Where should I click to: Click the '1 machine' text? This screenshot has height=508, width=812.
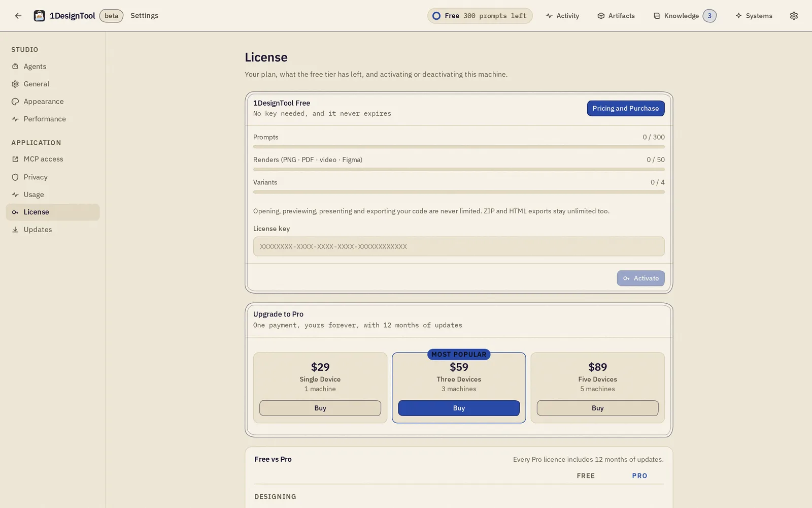tap(320, 389)
